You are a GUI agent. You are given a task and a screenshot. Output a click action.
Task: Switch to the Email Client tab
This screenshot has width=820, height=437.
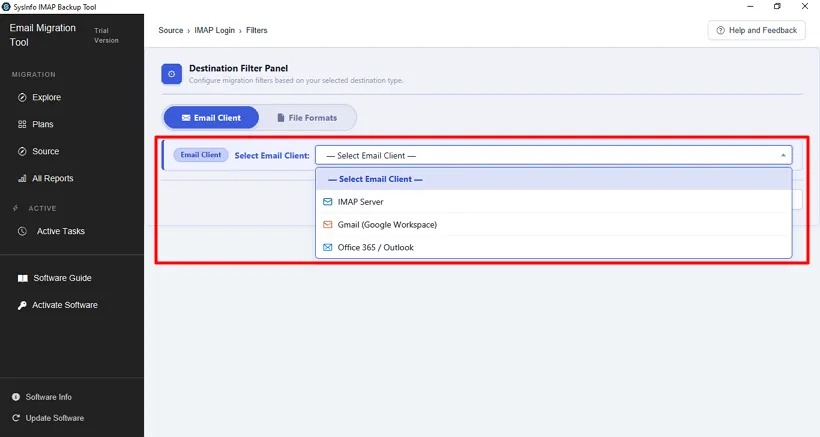(x=211, y=118)
